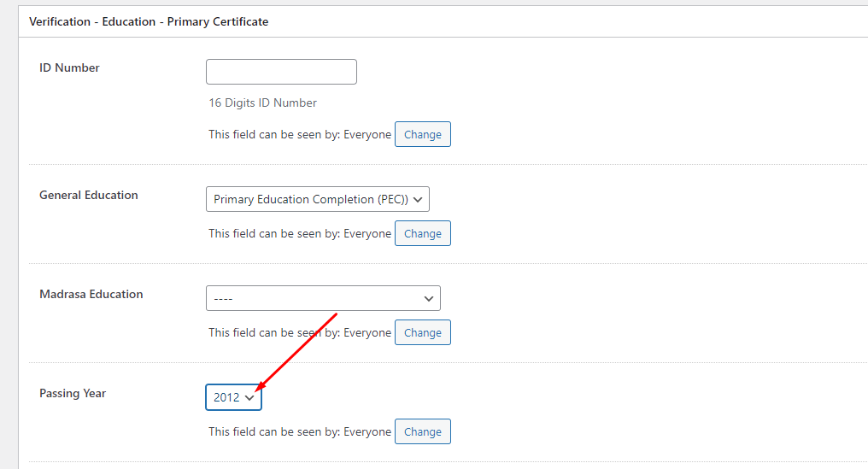Click the chevron arrow in Primary Education Completion select
This screenshot has width=868, height=469.
tap(418, 199)
